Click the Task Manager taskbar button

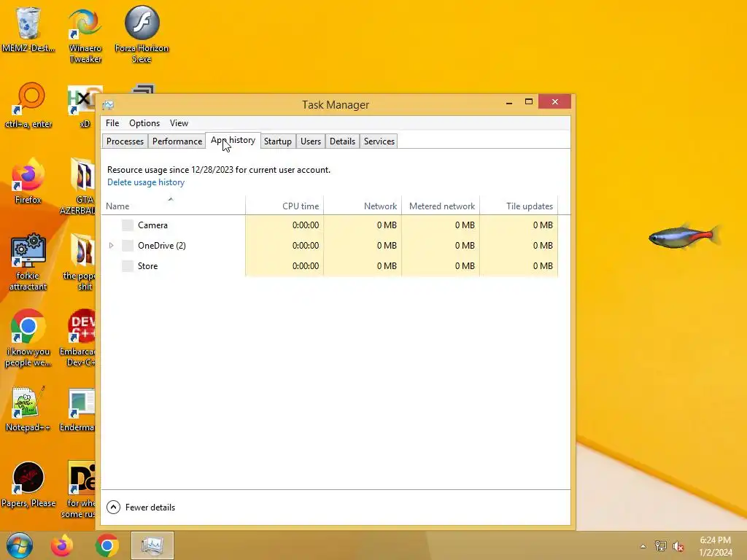click(152, 545)
